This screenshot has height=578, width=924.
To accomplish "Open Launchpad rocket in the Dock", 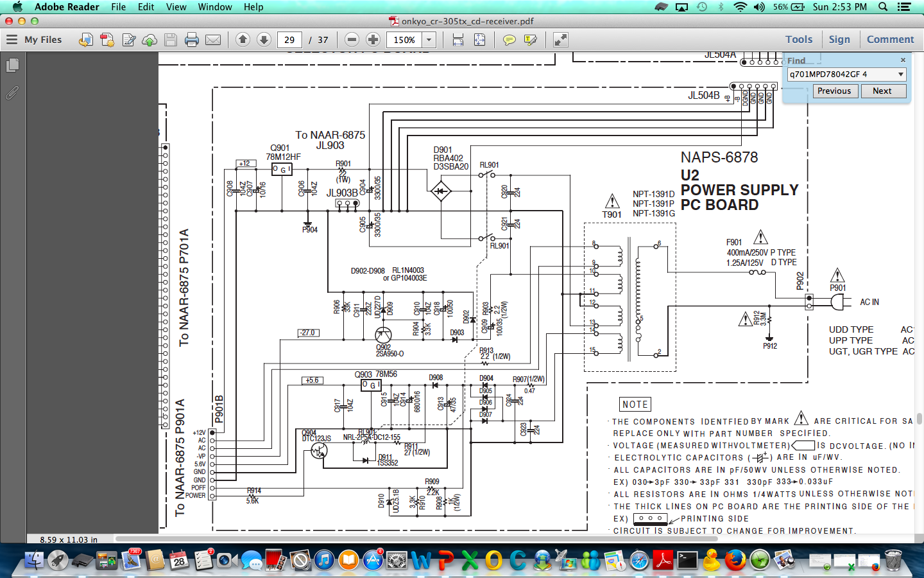I will click(58, 560).
